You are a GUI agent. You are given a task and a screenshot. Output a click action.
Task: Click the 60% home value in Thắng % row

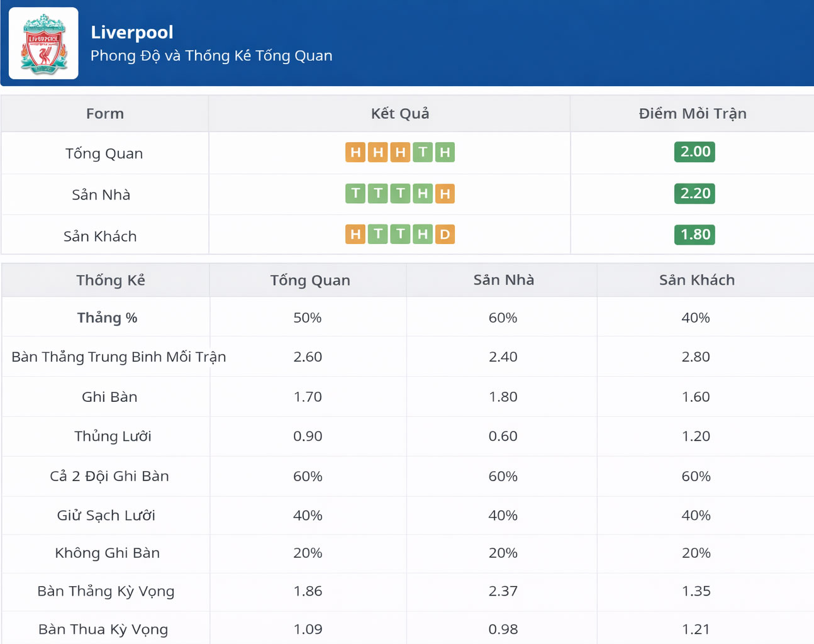coord(503,318)
